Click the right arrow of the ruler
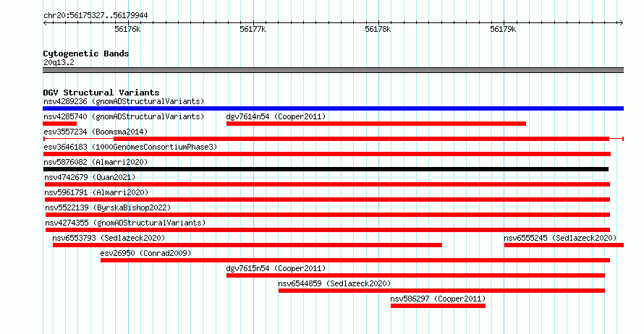The image size is (644, 334). (x=621, y=22)
